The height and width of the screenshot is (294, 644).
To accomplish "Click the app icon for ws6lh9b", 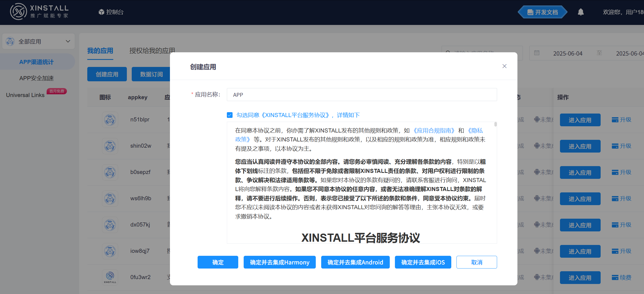I will [x=110, y=199].
